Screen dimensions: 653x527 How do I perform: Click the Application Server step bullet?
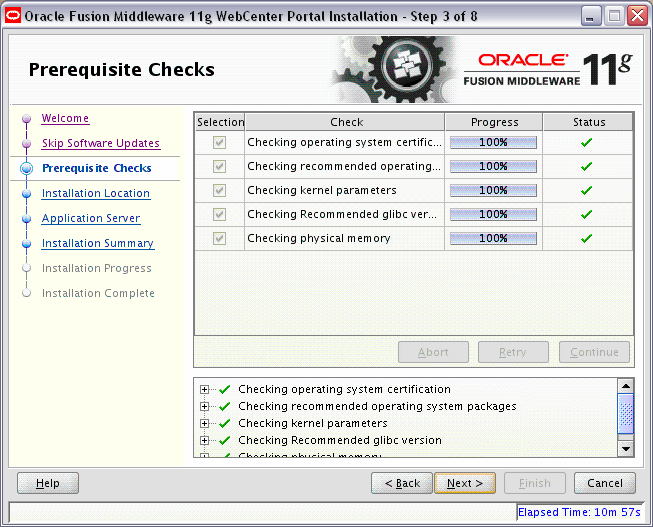(x=27, y=219)
